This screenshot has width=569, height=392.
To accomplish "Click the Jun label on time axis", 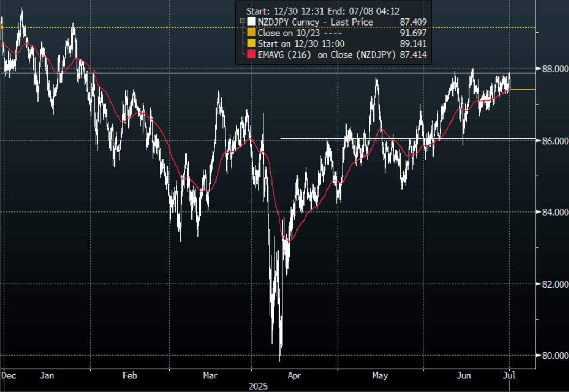I will [463, 376].
